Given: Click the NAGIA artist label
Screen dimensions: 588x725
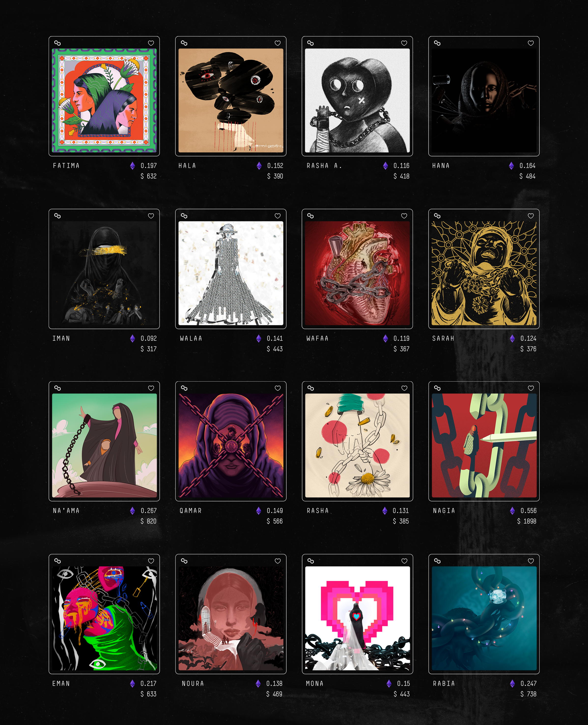Looking at the screenshot, I should pyautogui.click(x=444, y=511).
